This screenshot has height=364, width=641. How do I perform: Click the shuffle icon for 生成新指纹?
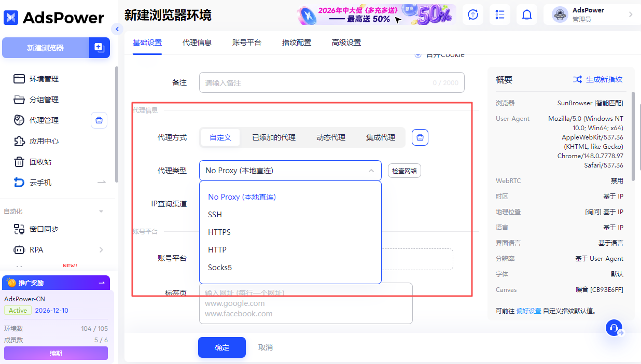pyautogui.click(x=577, y=79)
